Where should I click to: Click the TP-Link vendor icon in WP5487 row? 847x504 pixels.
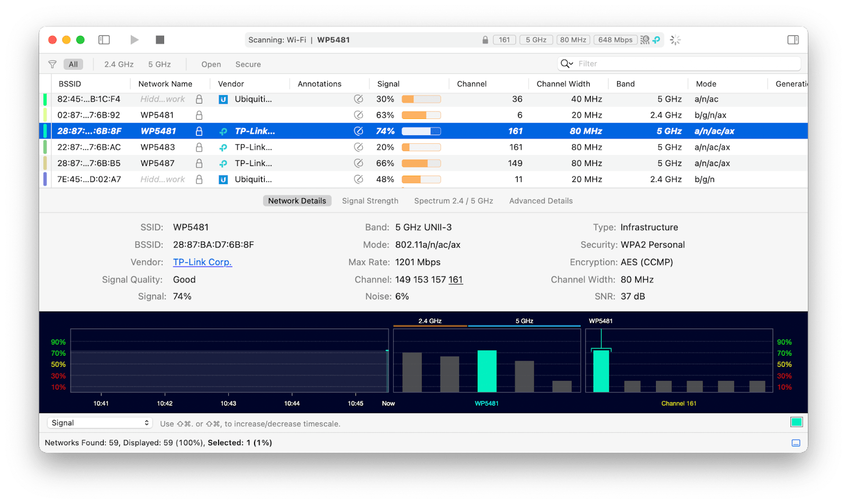click(x=223, y=164)
